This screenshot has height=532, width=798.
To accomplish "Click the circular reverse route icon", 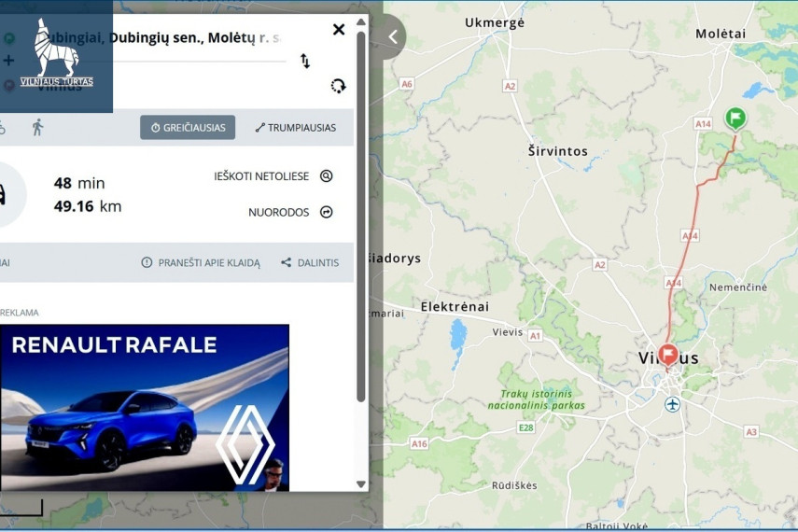I will click(x=338, y=86).
